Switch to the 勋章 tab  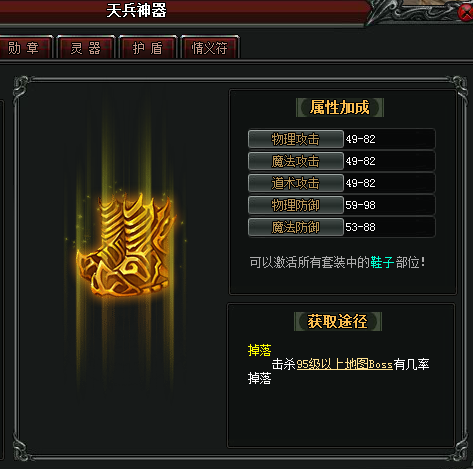(24, 48)
